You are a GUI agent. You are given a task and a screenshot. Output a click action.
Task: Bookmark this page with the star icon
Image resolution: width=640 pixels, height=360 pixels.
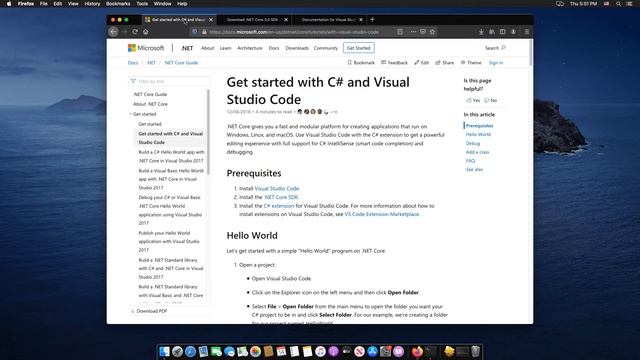tap(432, 32)
